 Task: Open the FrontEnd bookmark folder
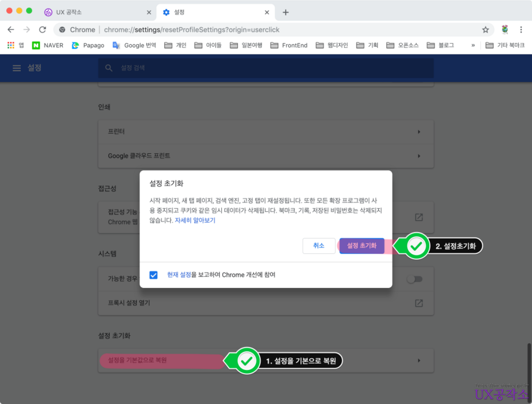tap(289, 45)
